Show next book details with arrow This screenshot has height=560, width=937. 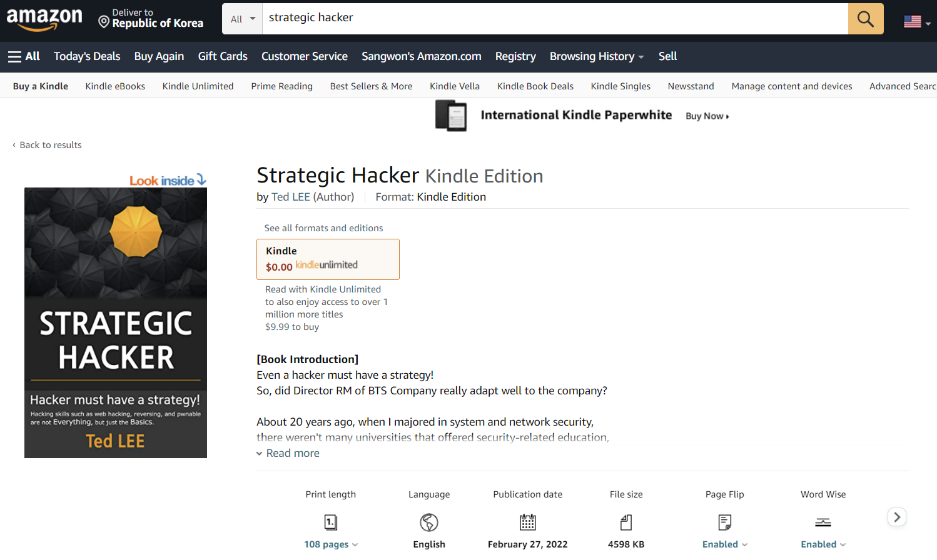tap(897, 517)
